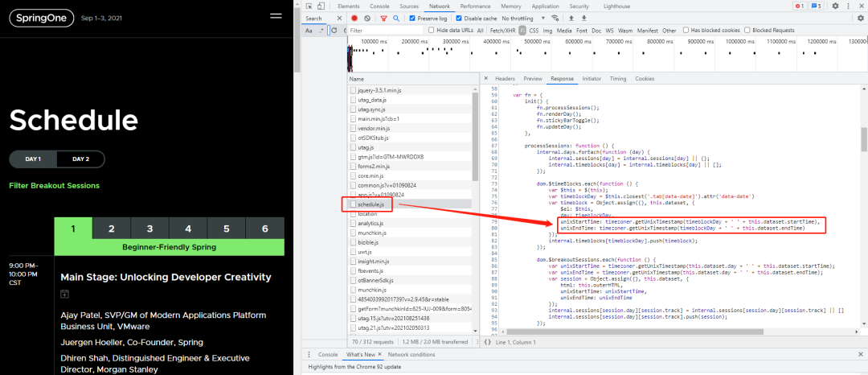Click Filter Breakout Sessions link

click(55, 186)
